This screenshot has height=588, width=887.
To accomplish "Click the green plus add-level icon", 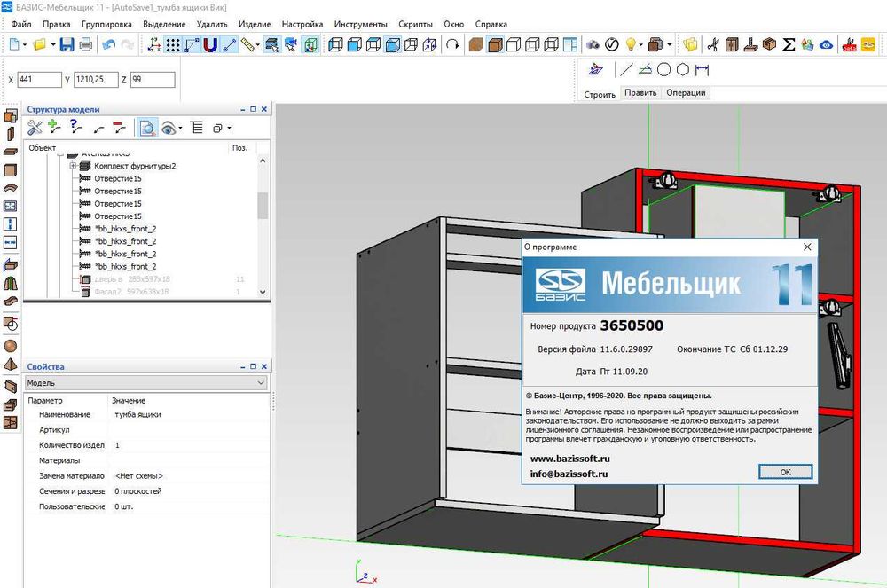I will [54, 127].
